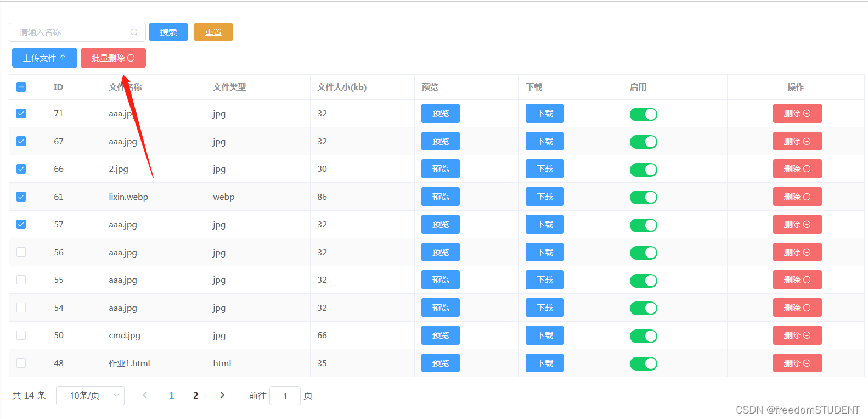Click the 批量删除 batch delete button
Image resolution: width=868 pixels, height=419 pixels.
tap(113, 58)
